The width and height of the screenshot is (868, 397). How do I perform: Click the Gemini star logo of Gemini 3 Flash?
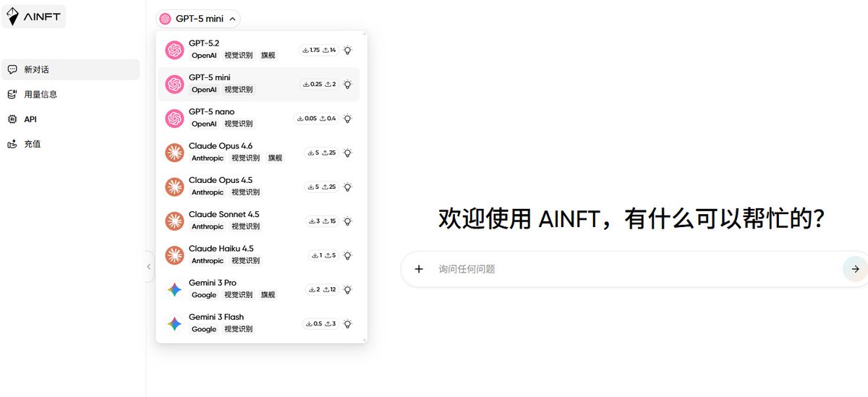click(x=174, y=323)
